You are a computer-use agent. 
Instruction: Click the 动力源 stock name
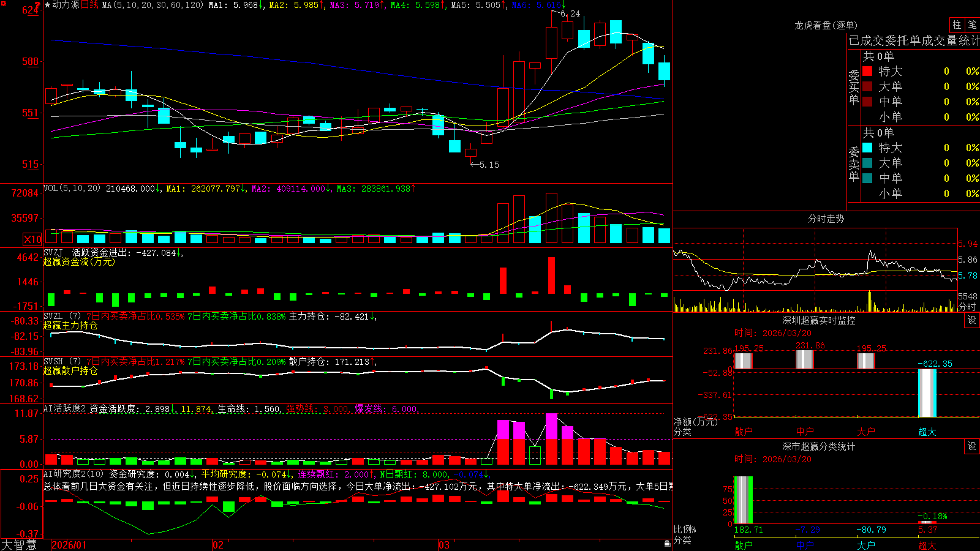66,5
